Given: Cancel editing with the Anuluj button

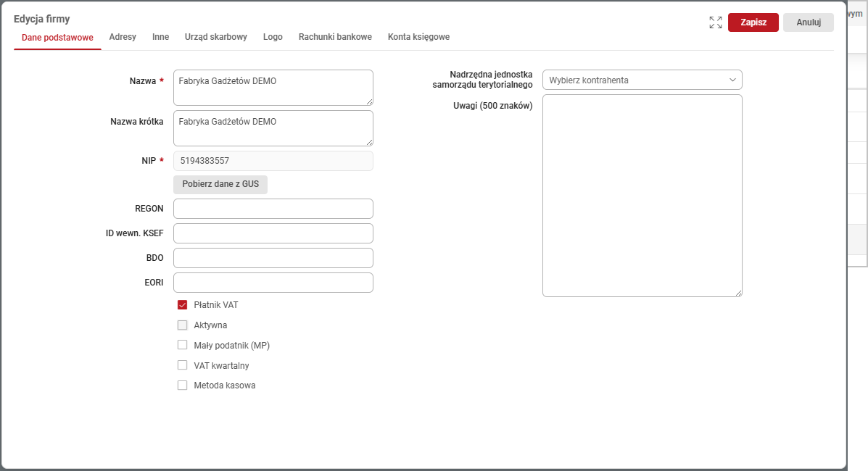Looking at the screenshot, I should click(x=808, y=22).
